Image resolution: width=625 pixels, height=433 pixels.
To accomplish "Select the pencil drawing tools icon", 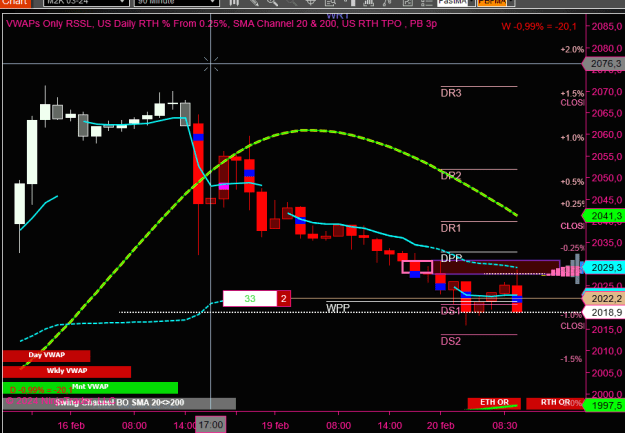I will click(254, 2).
